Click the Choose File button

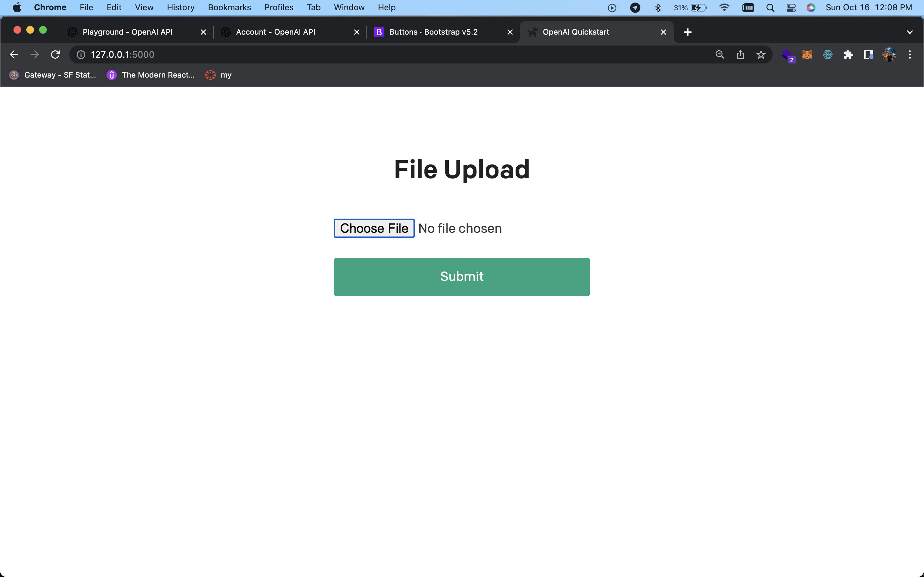point(374,228)
